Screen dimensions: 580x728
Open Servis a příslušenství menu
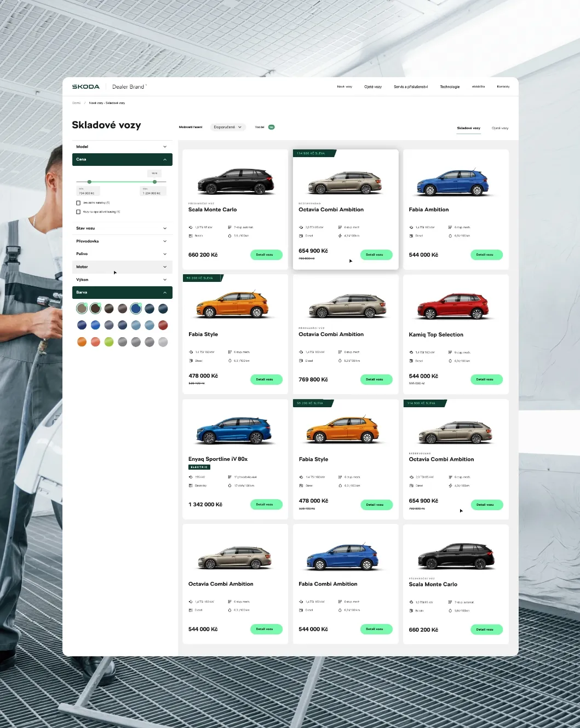click(411, 86)
